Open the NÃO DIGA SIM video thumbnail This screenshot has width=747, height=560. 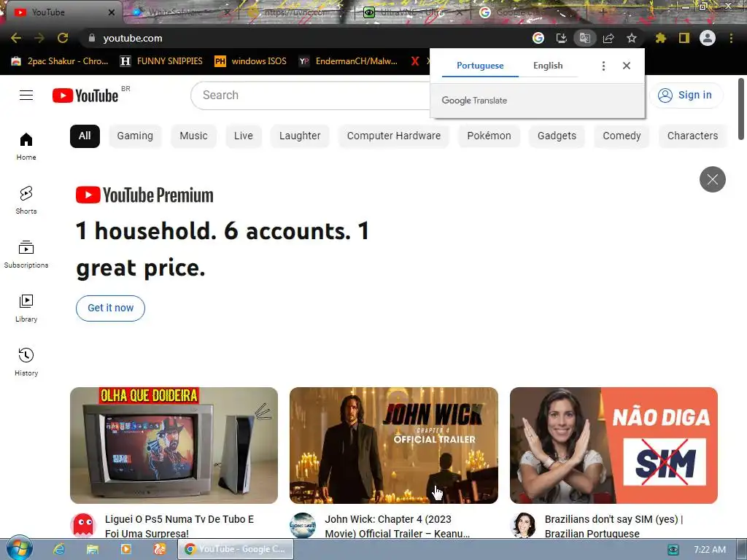[614, 446]
